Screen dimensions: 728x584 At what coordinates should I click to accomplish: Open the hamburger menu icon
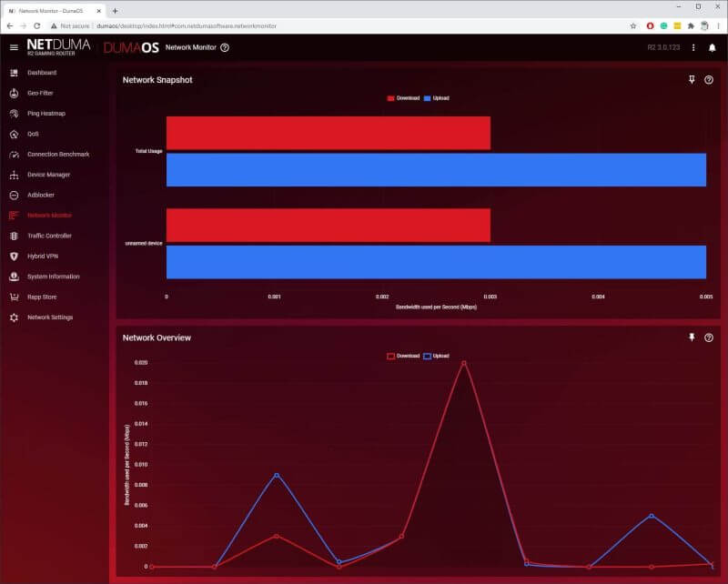[x=14, y=47]
